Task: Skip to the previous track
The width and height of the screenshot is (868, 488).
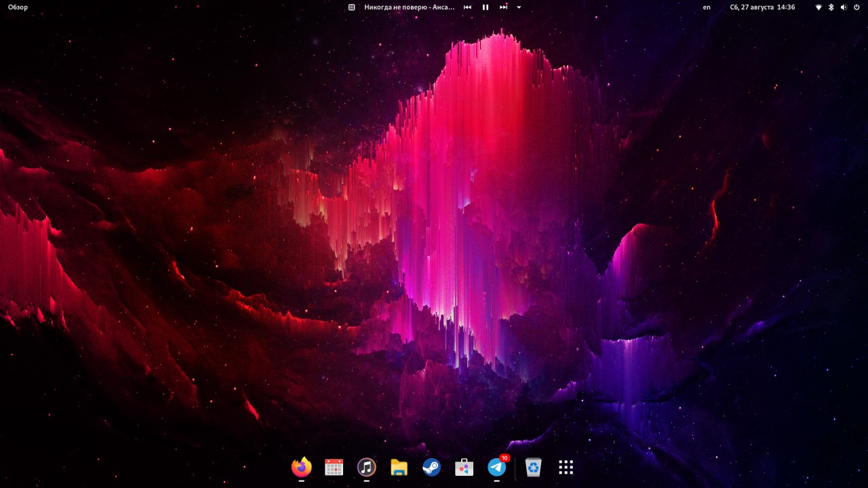Action: [468, 7]
